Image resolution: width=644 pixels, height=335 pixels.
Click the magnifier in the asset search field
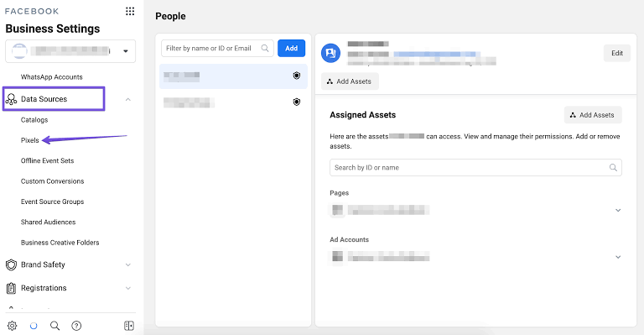pos(613,168)
